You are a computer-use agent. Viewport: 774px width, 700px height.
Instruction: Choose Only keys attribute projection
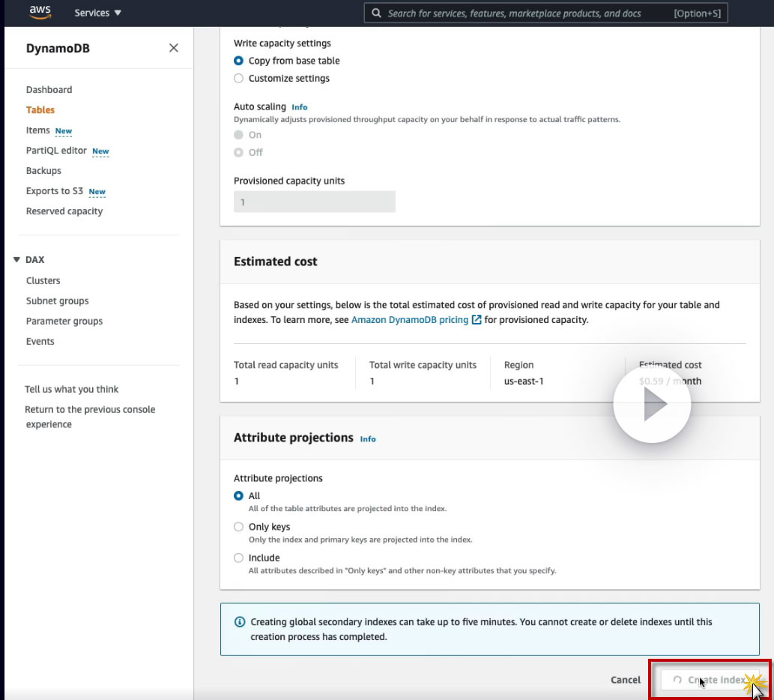(x=238, y=527)
